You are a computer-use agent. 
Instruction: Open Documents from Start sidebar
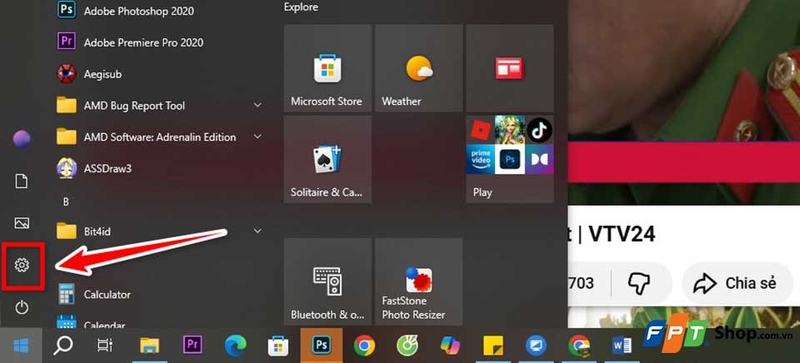(x=21, y=181)
